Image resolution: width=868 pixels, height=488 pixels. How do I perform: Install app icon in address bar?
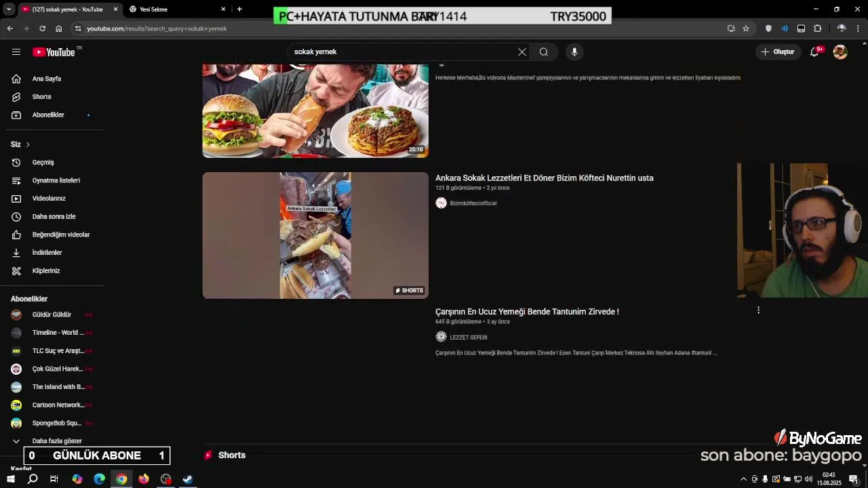(731, 28)
